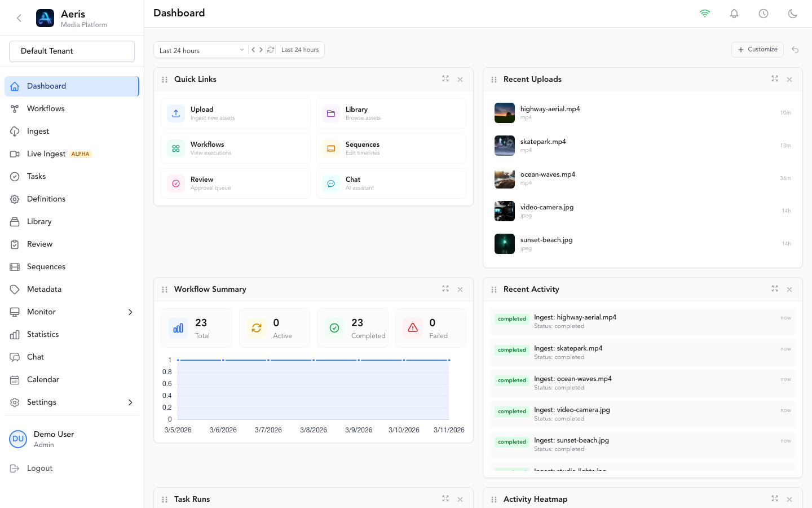Open Review approval queue card
This screenshot has width=812, height=508.
click(x=236, y=183)
